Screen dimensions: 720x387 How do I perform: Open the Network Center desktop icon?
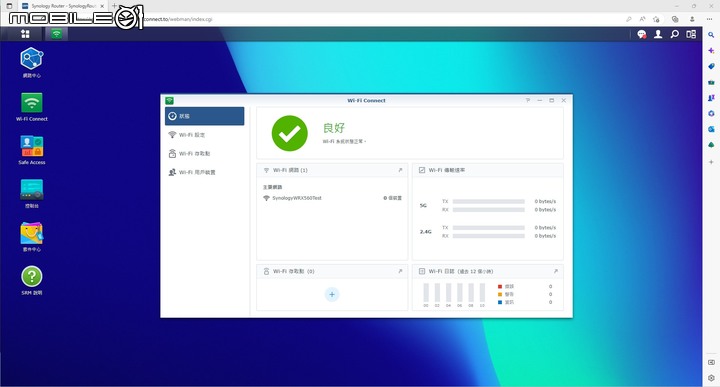tap(32, 59)
